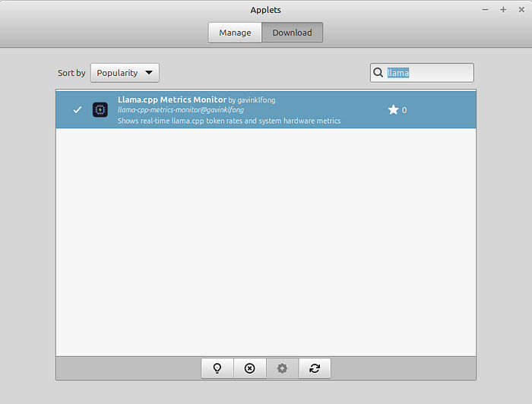Maximize the Applets window
Viewport: 532px width, 404px height.
click(503, 10)
